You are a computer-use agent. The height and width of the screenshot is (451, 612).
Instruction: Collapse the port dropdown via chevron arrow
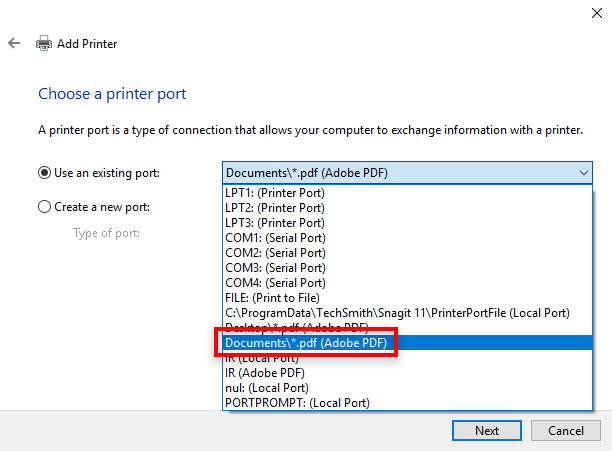(584, 173)
